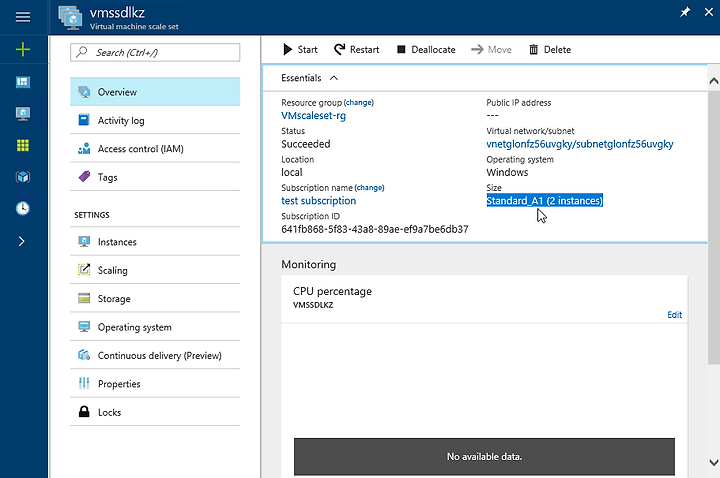
Task: Click the Deallocate button in the toolbar
Action: pyautogui.click(x=426, y=50)
